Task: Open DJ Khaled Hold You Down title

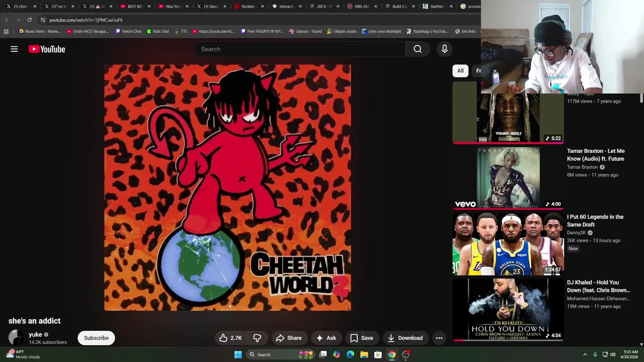Action: pyautogui.click(x=599, y=287)
